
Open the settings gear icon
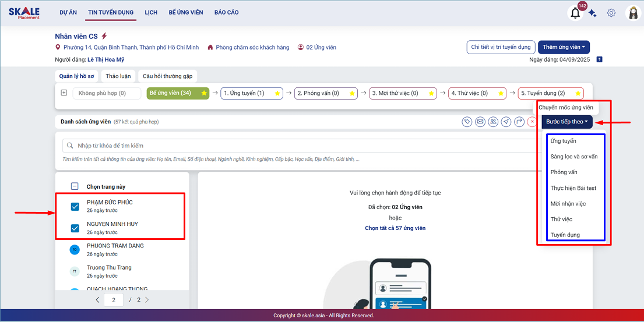[611, 13]
